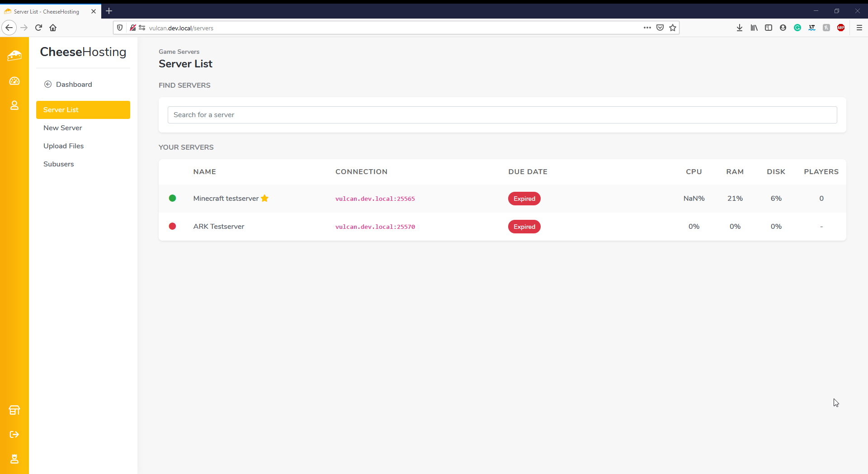Open the browser hamburger menu
Image resolution: width=868 pixels, height=474 pixels.
859,28
